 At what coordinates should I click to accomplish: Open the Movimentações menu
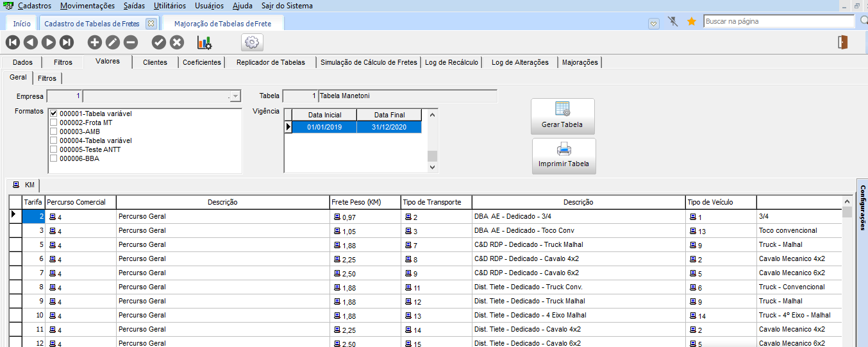click(88, 6)
